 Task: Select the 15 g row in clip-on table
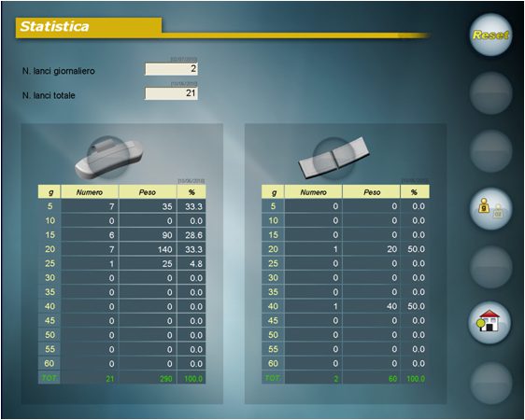tap(121, 235)
